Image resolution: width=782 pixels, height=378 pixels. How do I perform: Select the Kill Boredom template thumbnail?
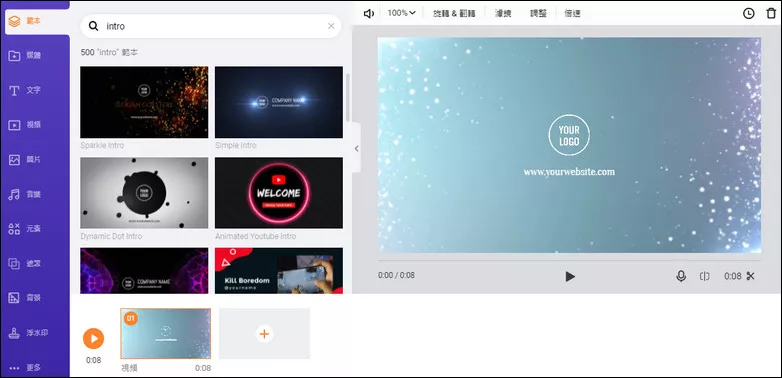coord(279,271)
